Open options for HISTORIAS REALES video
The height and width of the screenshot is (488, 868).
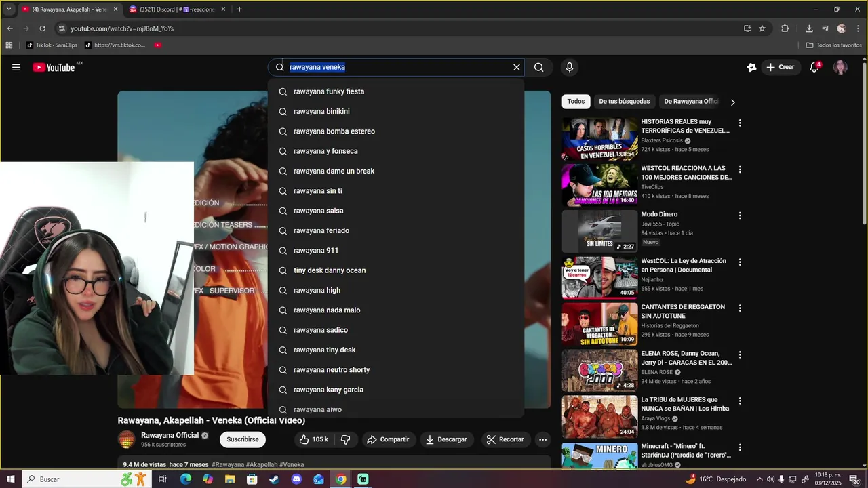(x=740, y=123)
